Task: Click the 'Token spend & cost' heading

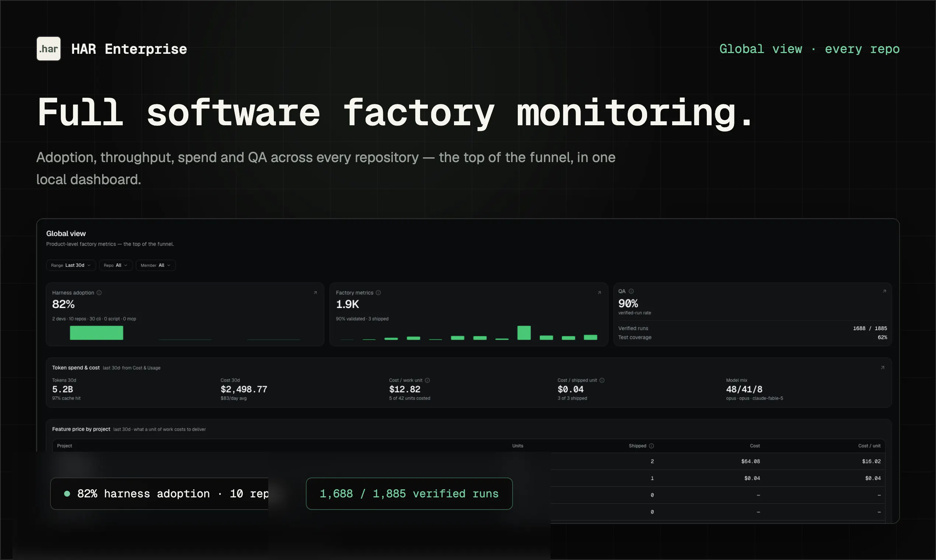Action: (76, 368)
